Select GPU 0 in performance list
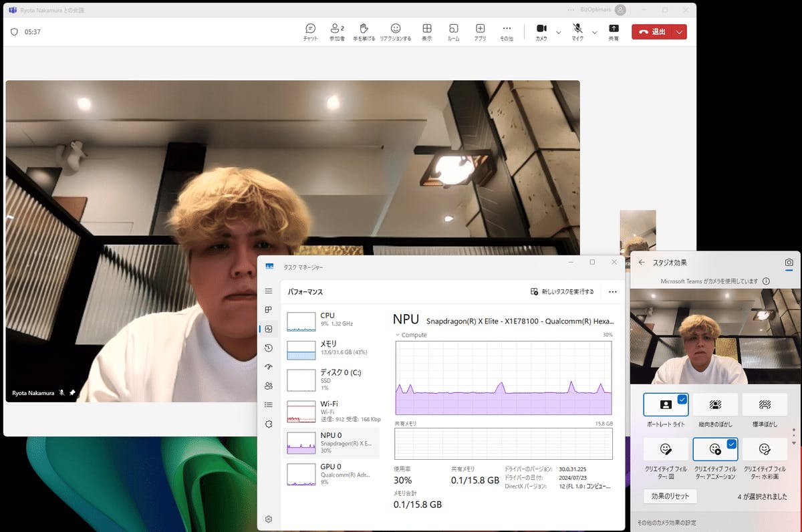This screenshot has height=532, width=802. click(x=332, y=473)
